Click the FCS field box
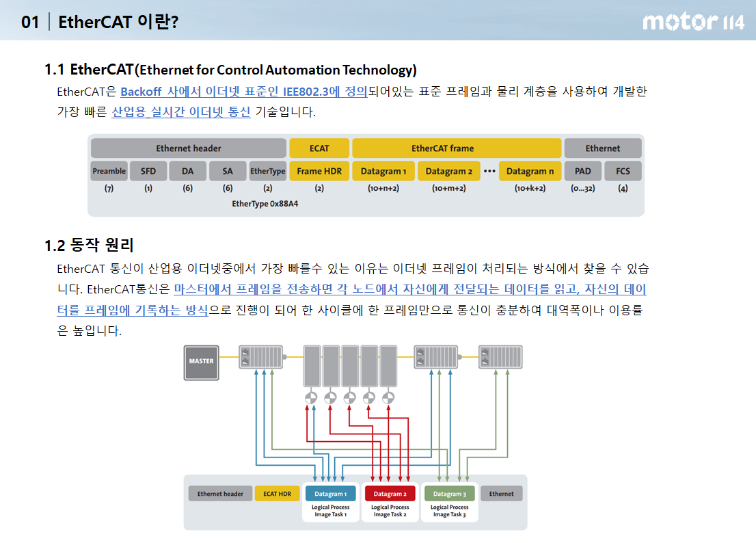Image resolution: width=756 pixels, height=543 pixels. (x=623, y=171)
